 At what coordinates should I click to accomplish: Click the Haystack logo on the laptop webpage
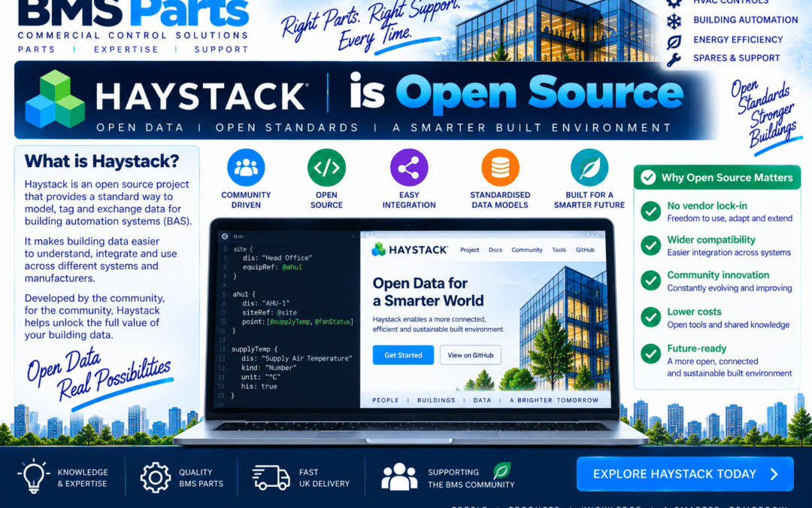point(409,250)
